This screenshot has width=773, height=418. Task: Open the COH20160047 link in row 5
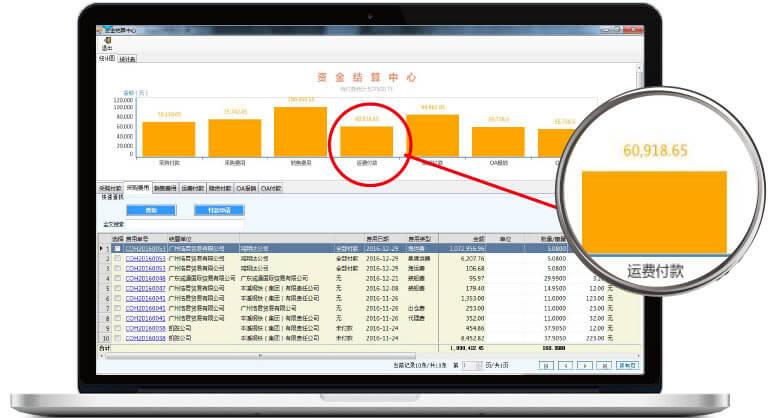click(x=145, y=288)
